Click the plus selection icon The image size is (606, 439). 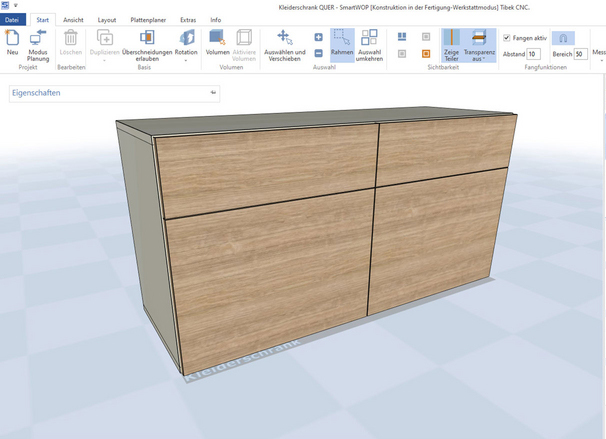coord(318,37)
